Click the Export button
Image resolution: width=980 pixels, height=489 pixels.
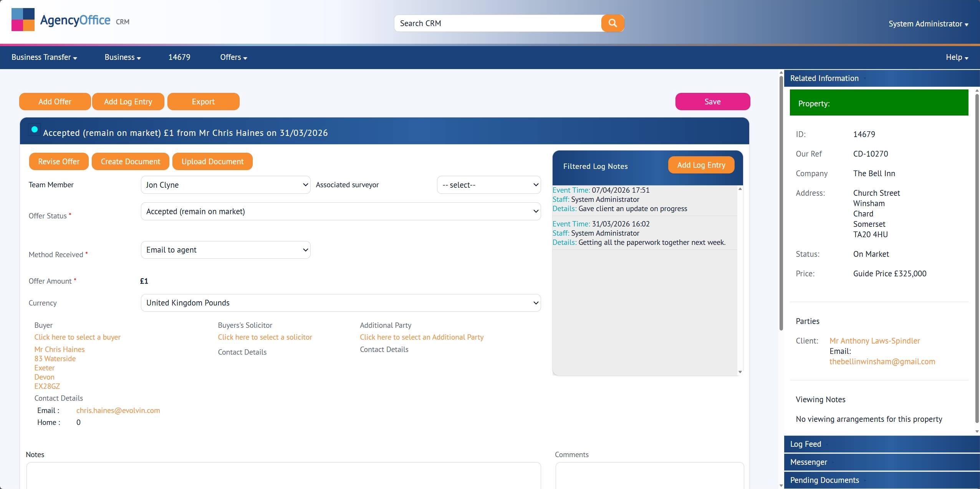[x=203, y=101]
